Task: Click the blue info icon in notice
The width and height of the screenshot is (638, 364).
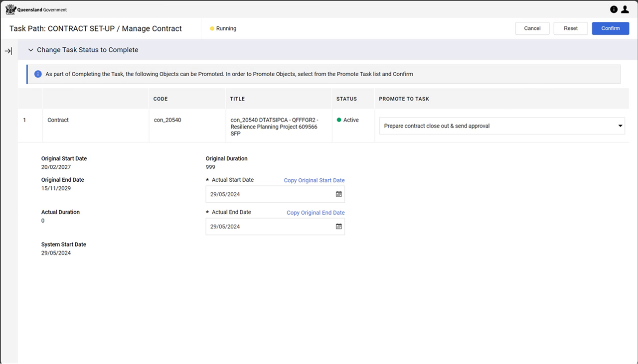Action: 38,74
